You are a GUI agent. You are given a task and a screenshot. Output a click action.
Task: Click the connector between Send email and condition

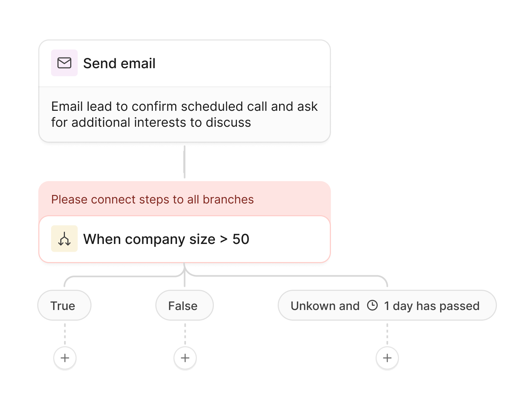click(x=184, y=162)
